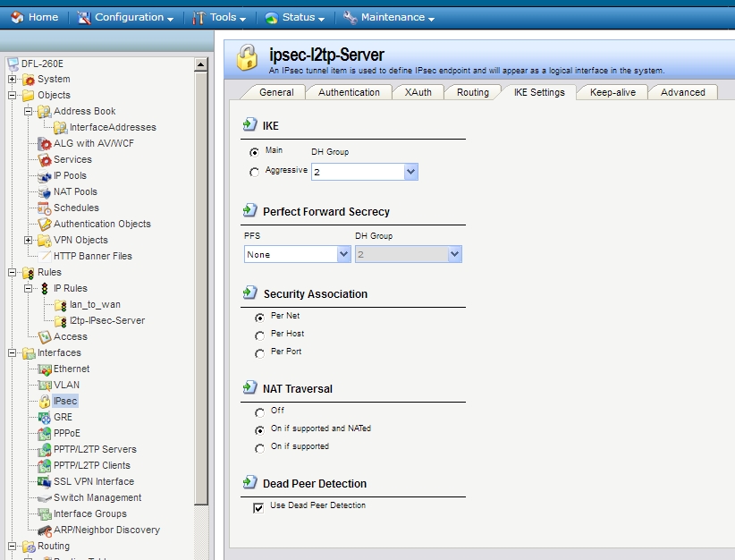Click the NAT Pools icon
The image size is (735, 560).
[x=45, y=192]
